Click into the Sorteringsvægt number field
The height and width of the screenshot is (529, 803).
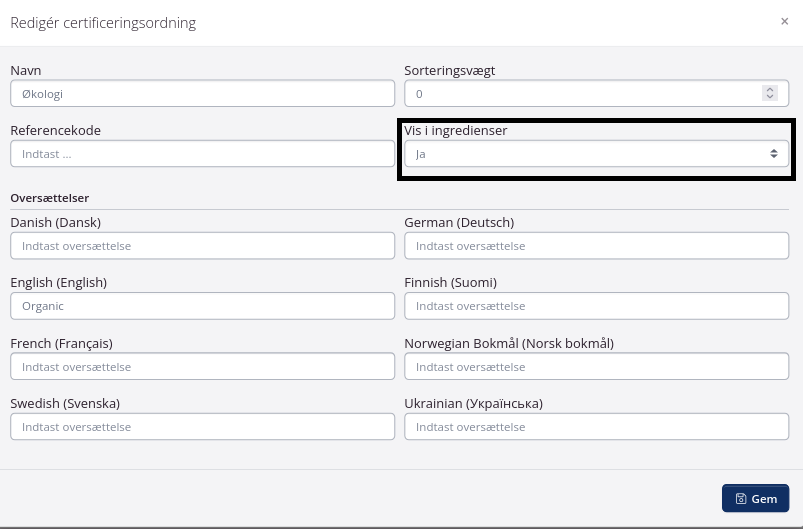pyautogui.click(x=580, y=94)
